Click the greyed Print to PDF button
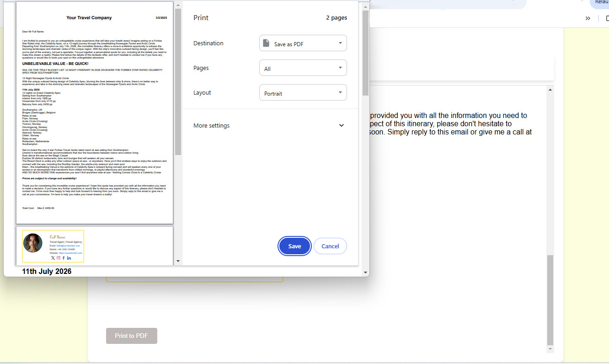This screenshot has width=609, height=364. click(132, 336)
